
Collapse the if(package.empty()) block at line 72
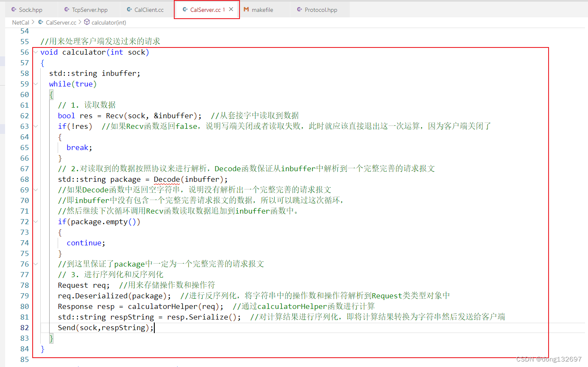point(35,222)
